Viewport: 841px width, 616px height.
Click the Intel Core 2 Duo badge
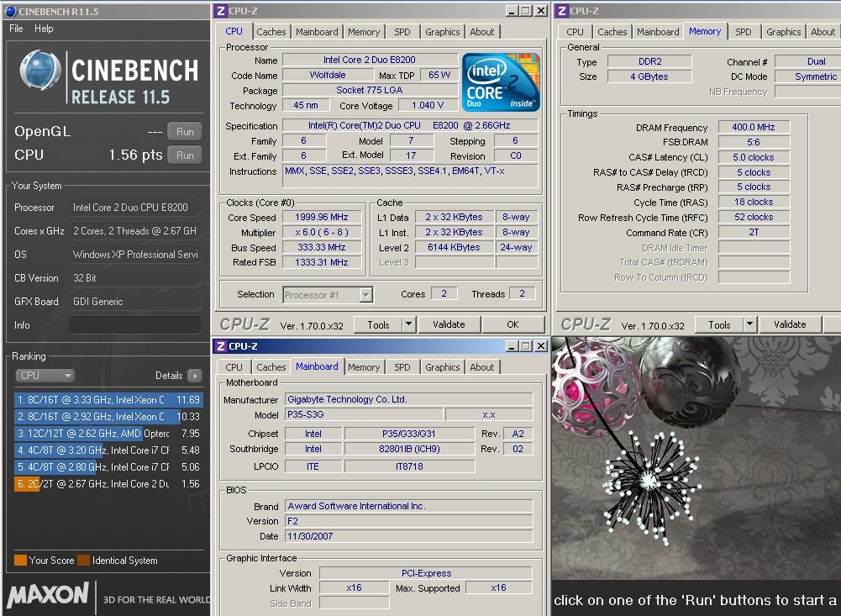[501, 82]
